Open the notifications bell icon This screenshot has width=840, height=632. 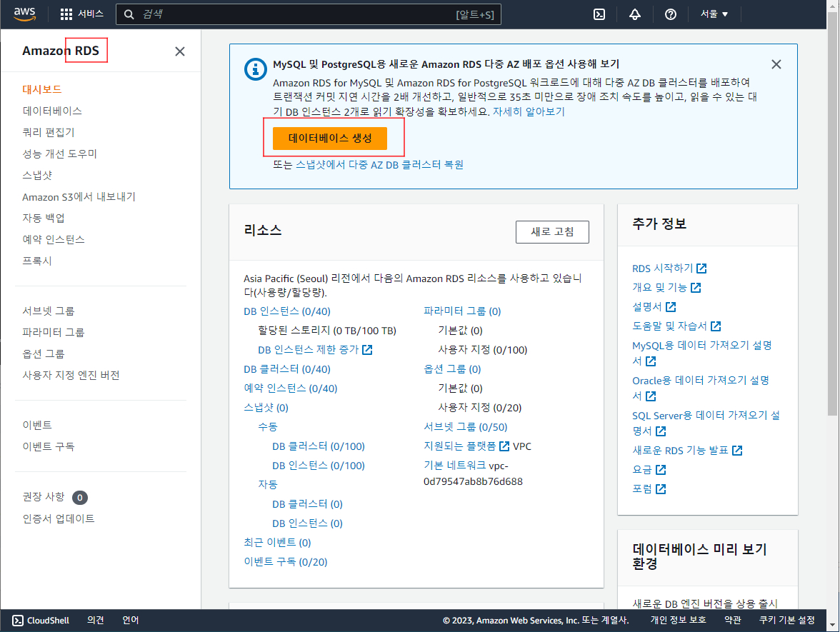635,14
